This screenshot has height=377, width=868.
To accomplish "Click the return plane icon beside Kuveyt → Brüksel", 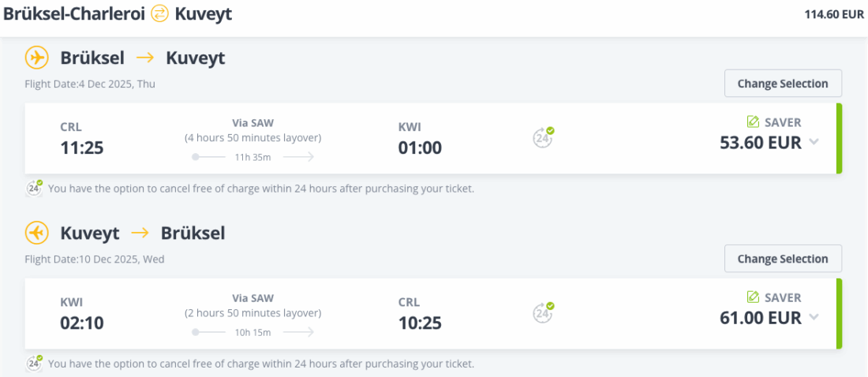I will (36, 233).
